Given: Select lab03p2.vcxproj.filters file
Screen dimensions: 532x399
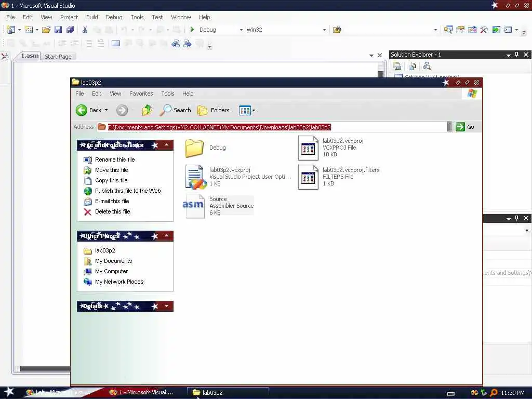Looking at the screenshot, I should pyautogui.click(x=339, y=177).
